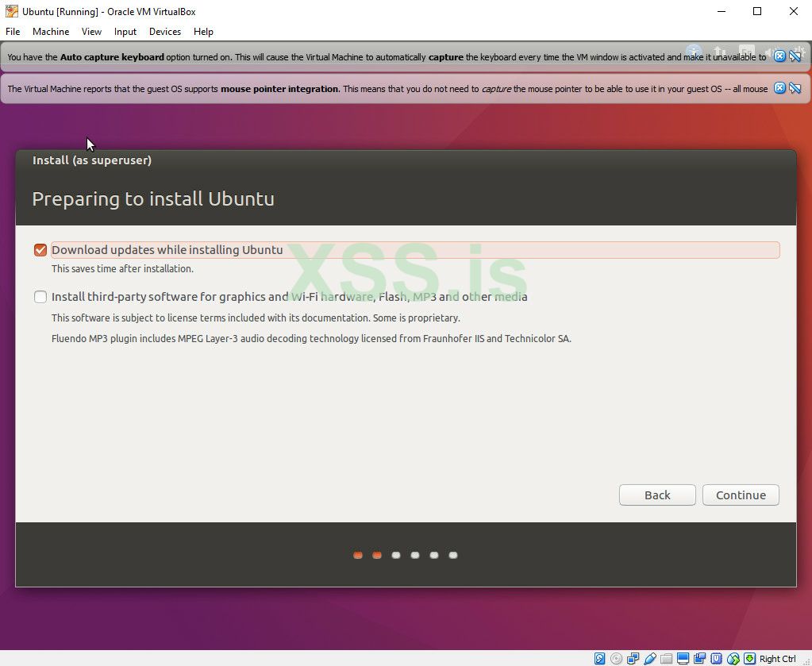Click the license terms description text
This screenshot has height=666, width=812.
256,318
